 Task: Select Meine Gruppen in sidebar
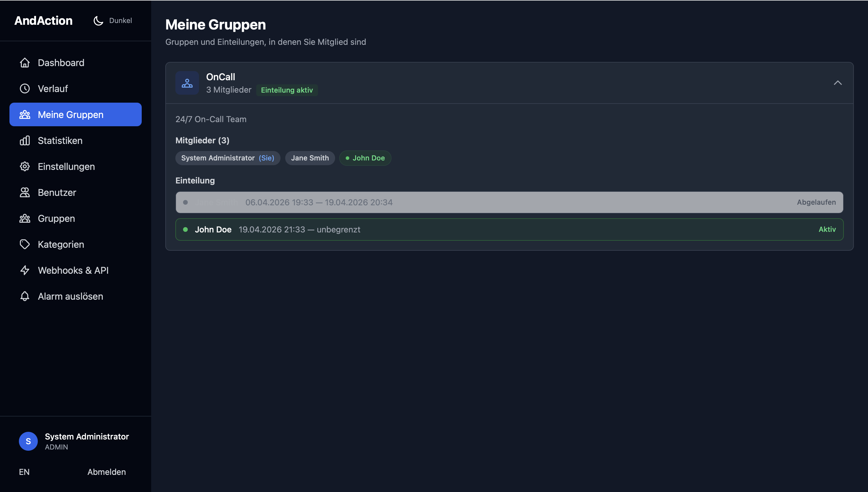pos(75,114)
